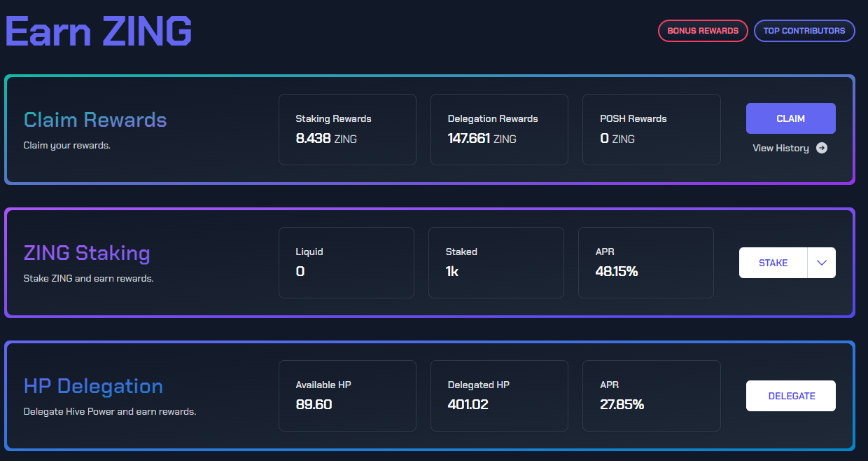The height and width of the screenshot is (461, 868).
Task: Click 'Stake ZING and earn rewards.' description
Action: point(89,278)
